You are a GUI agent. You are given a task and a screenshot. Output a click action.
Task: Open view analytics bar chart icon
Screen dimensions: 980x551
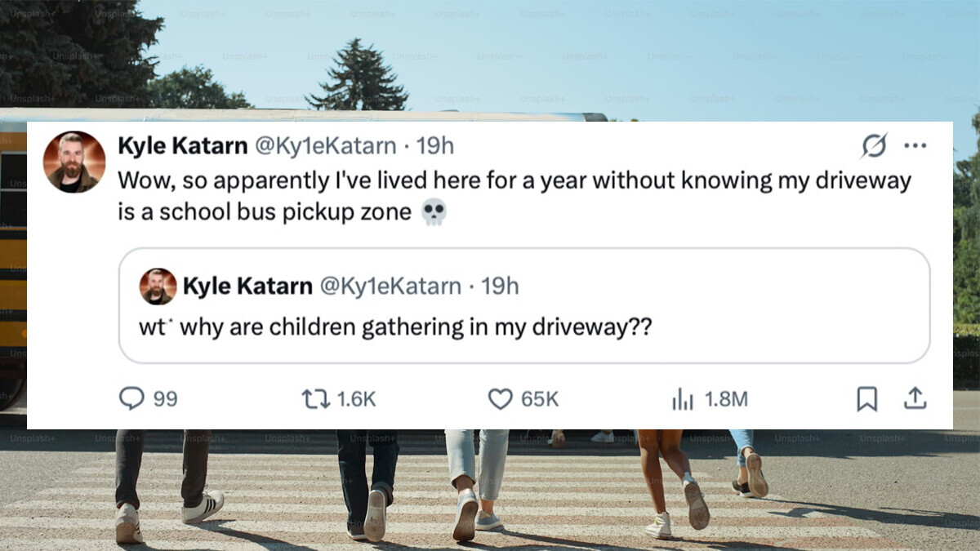pyautogui.click(x=682, y=398)
